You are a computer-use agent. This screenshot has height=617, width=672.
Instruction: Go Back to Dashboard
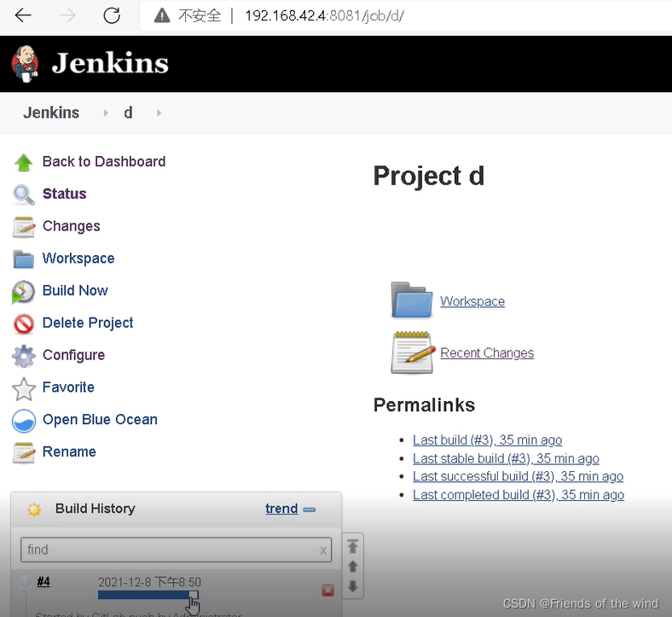104,161
